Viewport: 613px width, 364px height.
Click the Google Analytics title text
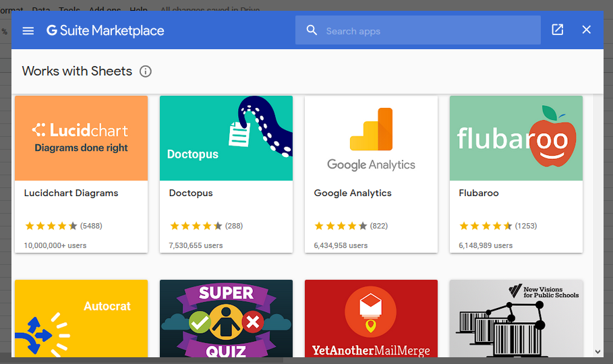tap(353, 193)
